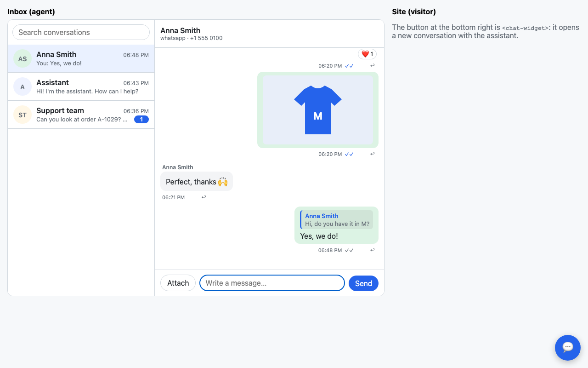Click the Attach button
The width and height of the screenshot is (588, 368).
pos(178,283)
